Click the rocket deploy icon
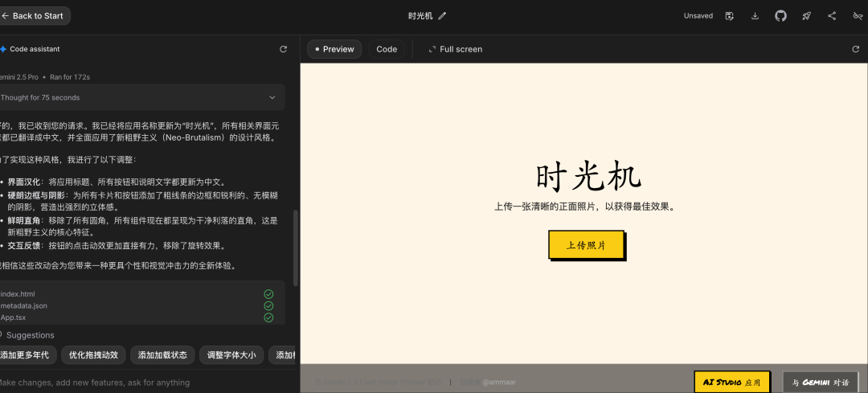Viewport: 868px width, 393px height. click(x=806, y=15)
